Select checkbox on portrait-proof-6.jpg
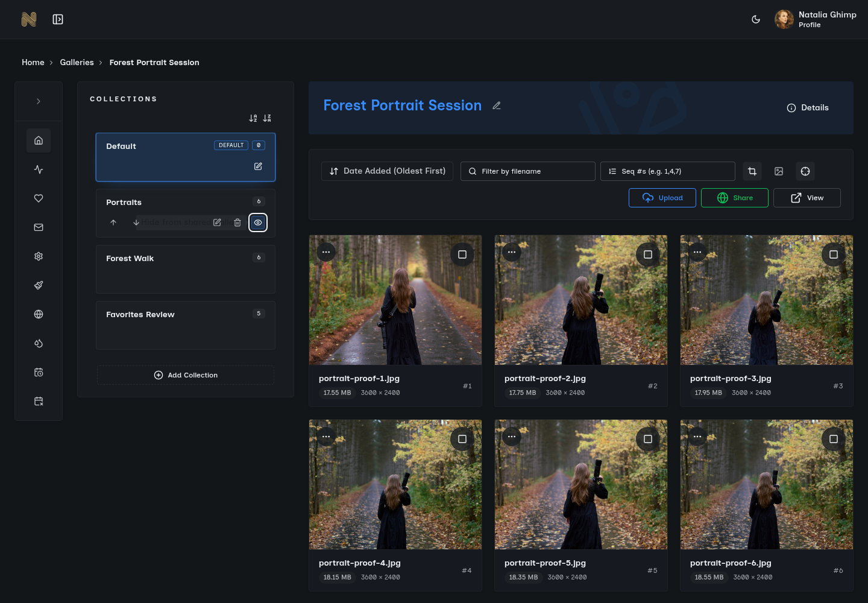This screenshot has height=603, width=868. pyautogui.click(x=834, y=439)
